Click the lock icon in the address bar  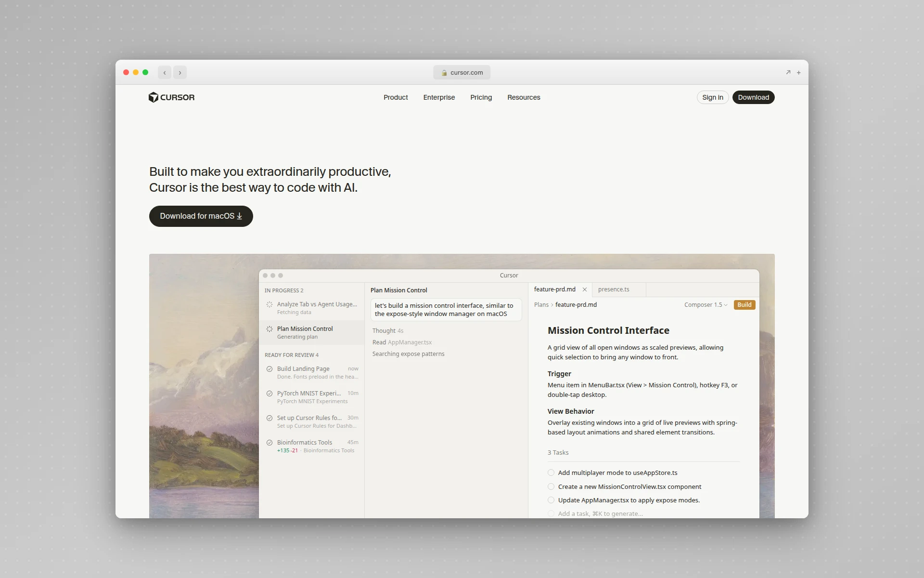point(445,72)
